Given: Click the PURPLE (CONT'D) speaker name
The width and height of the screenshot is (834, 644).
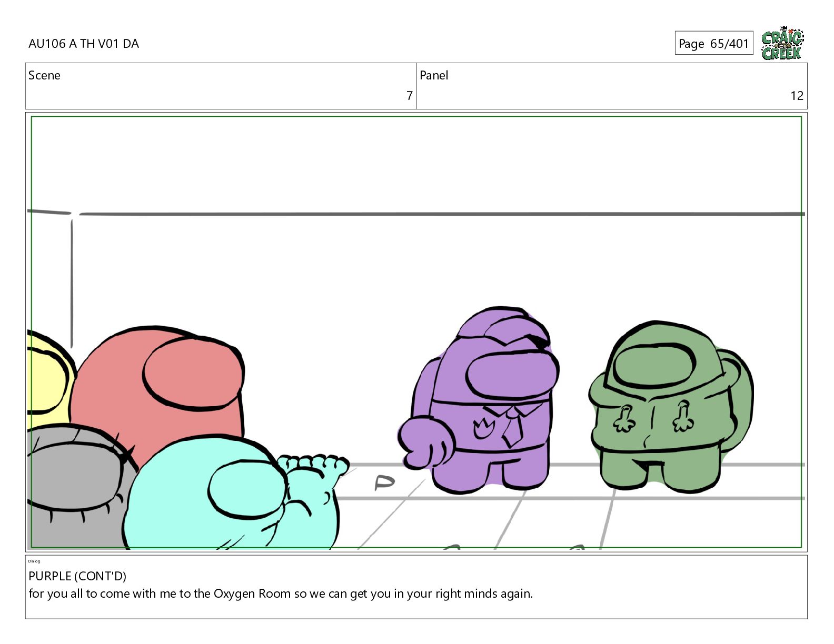Looking at the screenshot, I should [77, 576].
